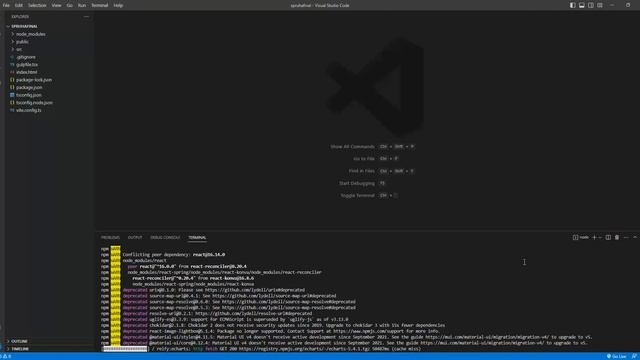
Task: Click the package.json braces icon
Action: pos(12,87)
